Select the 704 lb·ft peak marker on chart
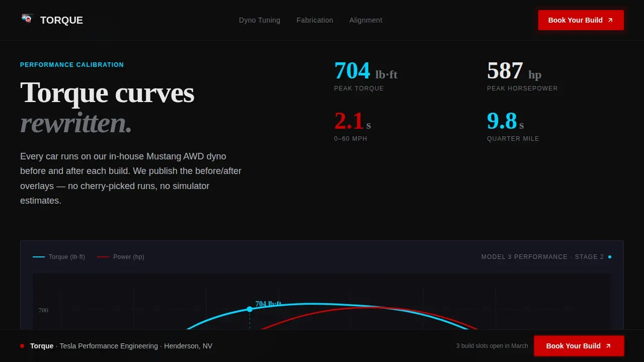Viewport: 644px width, 362px height. click(x=250, y=309)
